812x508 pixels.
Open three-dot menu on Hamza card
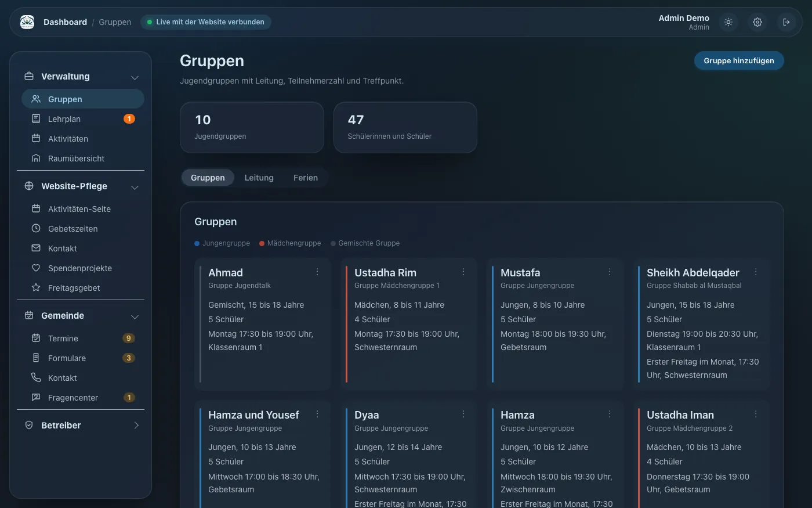point(610,414)
